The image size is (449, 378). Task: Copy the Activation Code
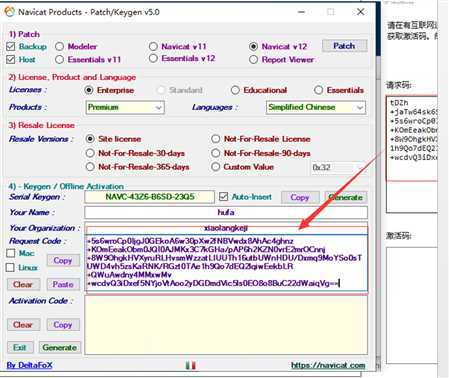63,325
